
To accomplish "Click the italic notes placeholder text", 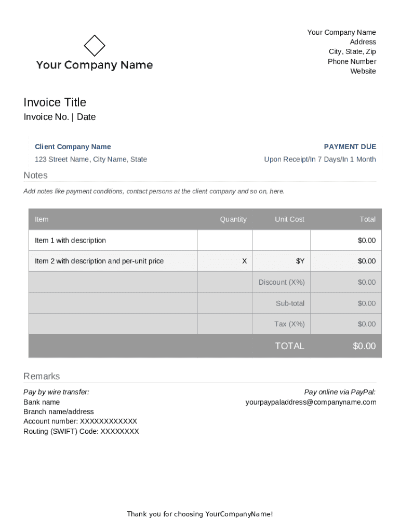I will coord(154,191).
